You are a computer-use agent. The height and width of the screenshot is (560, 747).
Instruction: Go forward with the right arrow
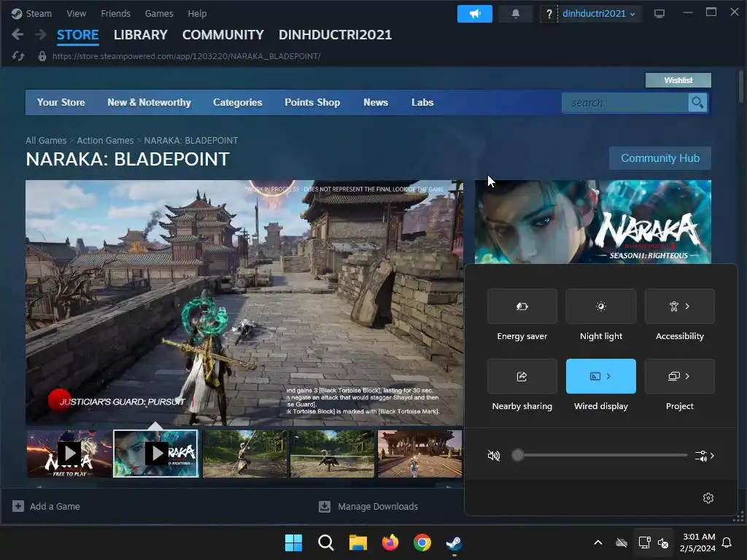[x=41, y=34]
